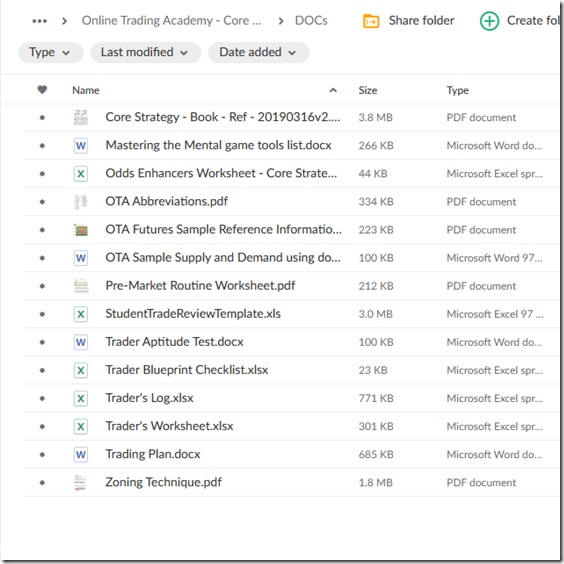Select the Trading Plan.docx file name
This screenshot has height=564, width=564.
point(153,454)
